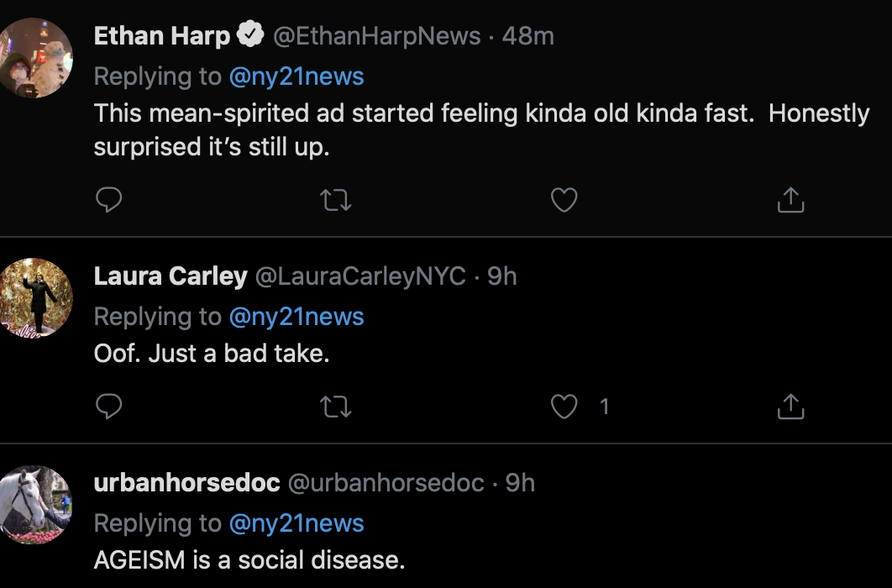This screenshot has width=892, height=588.
Task: Reply to Laura Carley's tweet
Action: [109, 407]
